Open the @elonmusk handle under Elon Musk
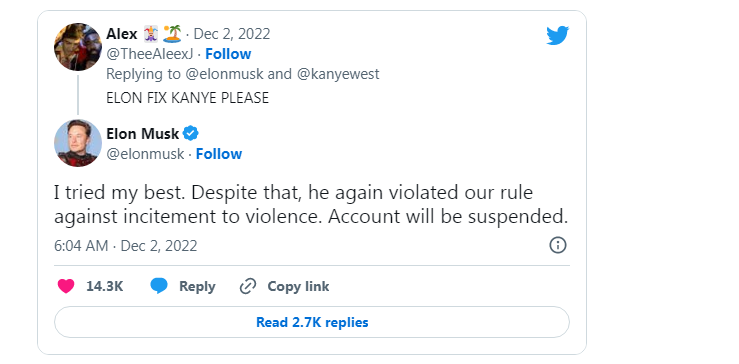This screenshot has height=364, width=739. click(145, 154)
